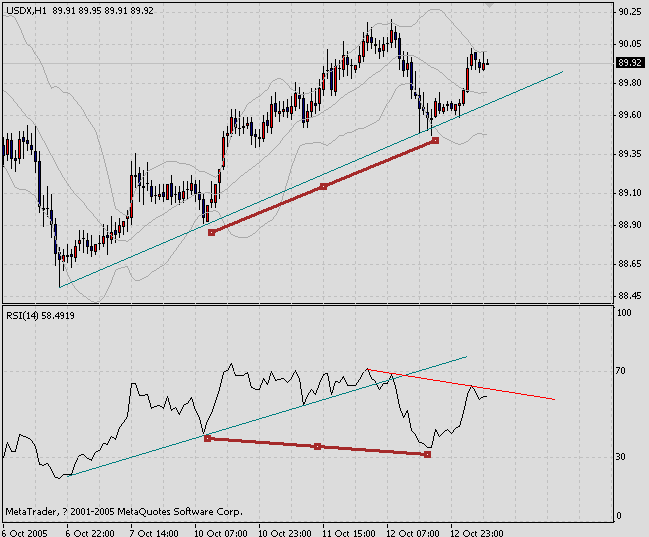Click the RSI 0 level label
649x537 pixels.
click(619, 516)
